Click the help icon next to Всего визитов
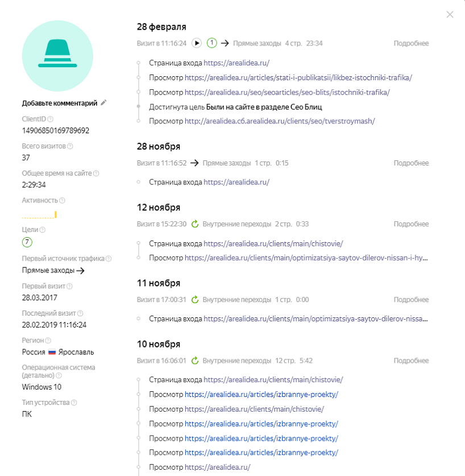465x476 pixels. [70, 146]
